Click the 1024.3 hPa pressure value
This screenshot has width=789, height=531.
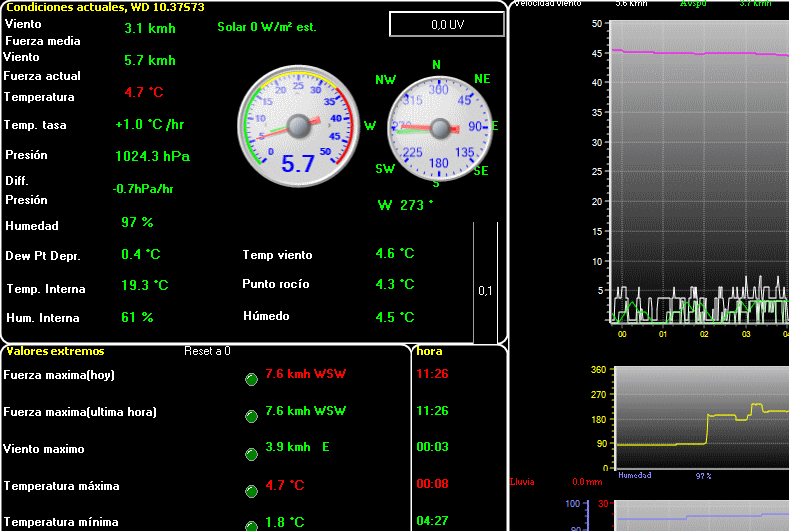pyautogui.click(x=153, y=156)
